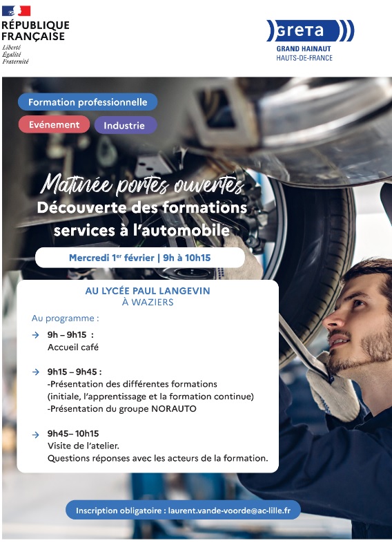392x543 pixels.
Task: Select the Formation professionnelle tag
Action: (x=88, y=102)
